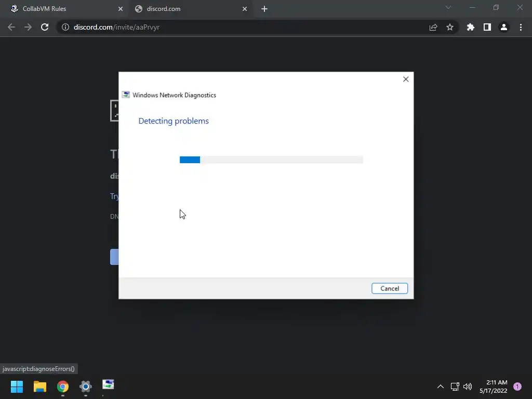Open the Extensions puzzle icon
Image resolution: width=532 pixels, height=399 pixels.
click(471, 27)
